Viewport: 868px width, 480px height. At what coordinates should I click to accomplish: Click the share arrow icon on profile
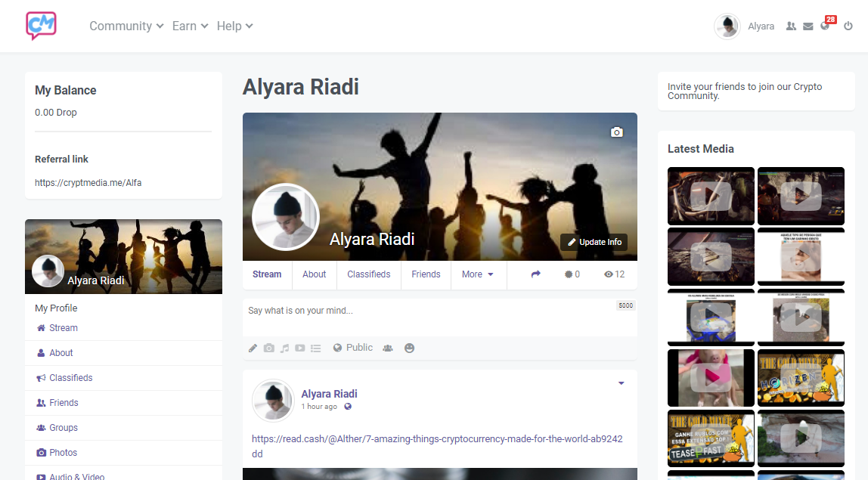click(x=535, y=274)
